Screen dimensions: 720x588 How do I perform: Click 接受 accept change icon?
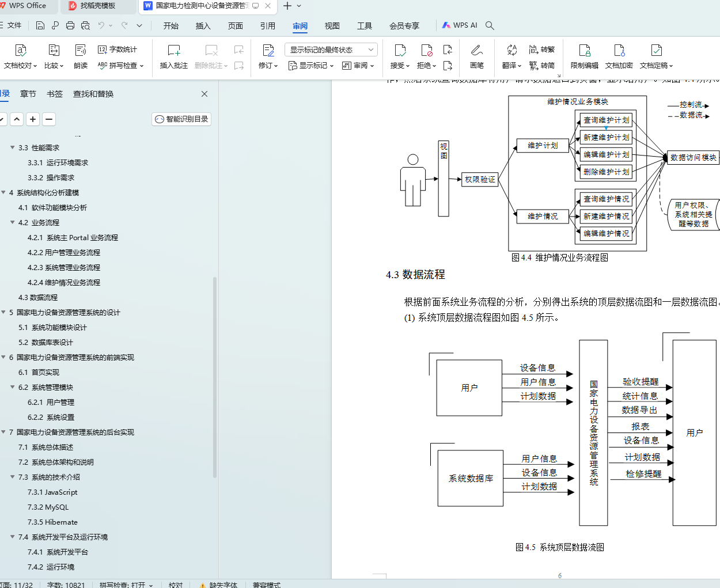coord(400,50)
